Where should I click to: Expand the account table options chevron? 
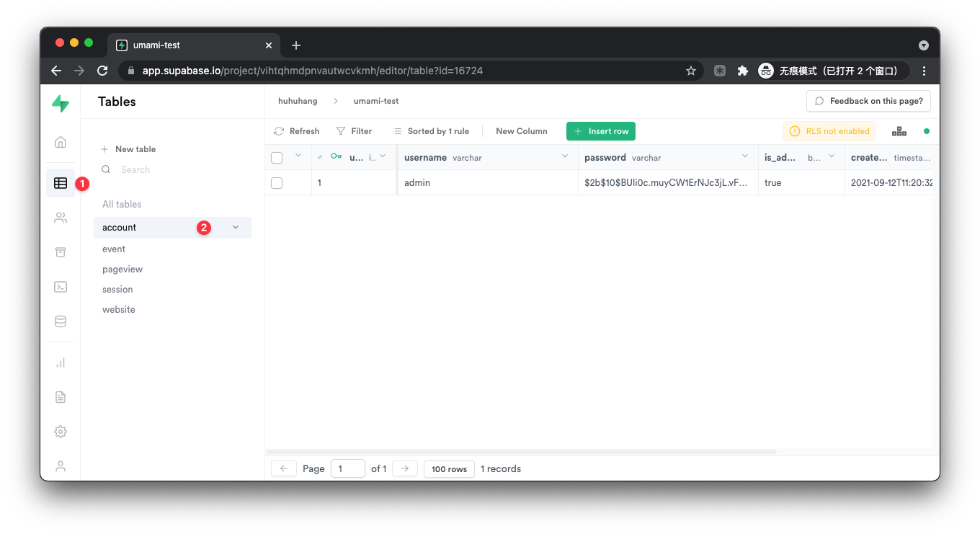tap(236, 228)
